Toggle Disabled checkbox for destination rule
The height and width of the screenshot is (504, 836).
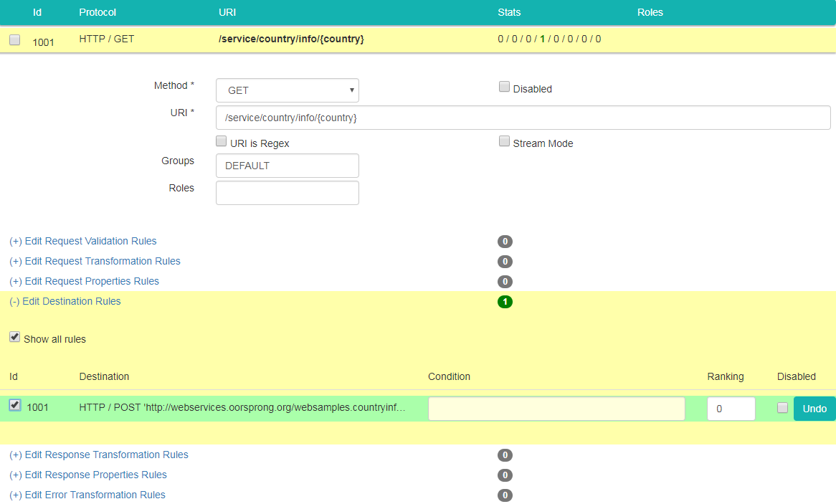[x=782, y=408]
